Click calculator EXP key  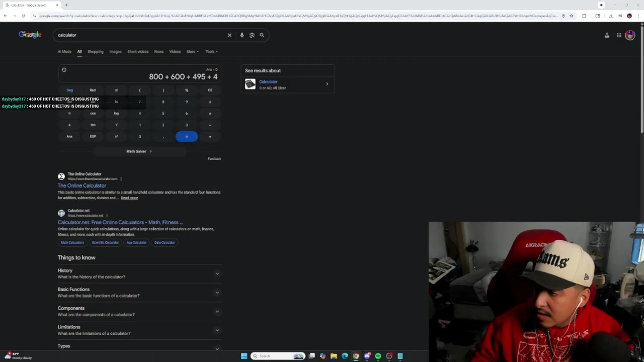click(93, 136)
